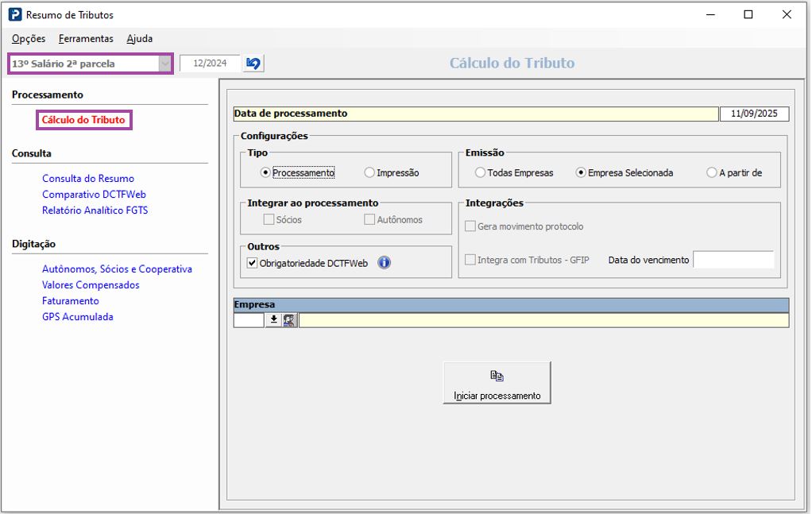Choose the Impressão radio option
The width and height of the screenshot is (812, 514).
(369, 172)
